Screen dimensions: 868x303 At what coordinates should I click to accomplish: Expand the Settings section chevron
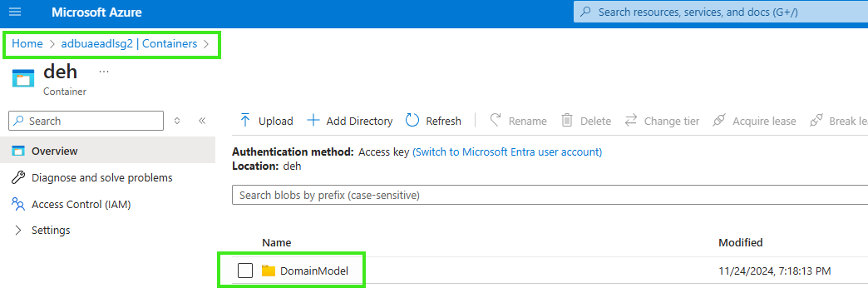pos(18,231)
